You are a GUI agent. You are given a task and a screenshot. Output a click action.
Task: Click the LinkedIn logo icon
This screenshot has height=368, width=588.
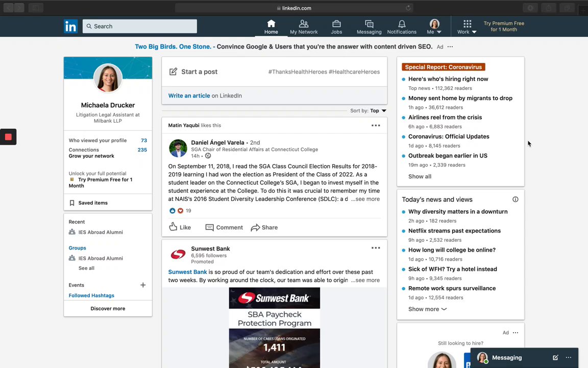tap(70, 26)
